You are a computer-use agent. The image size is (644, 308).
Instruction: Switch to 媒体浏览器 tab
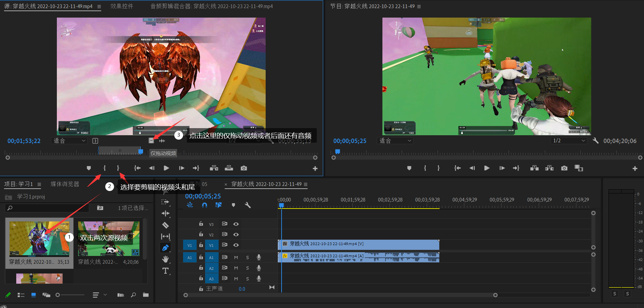pyautogui.click(x=65, y=184)
